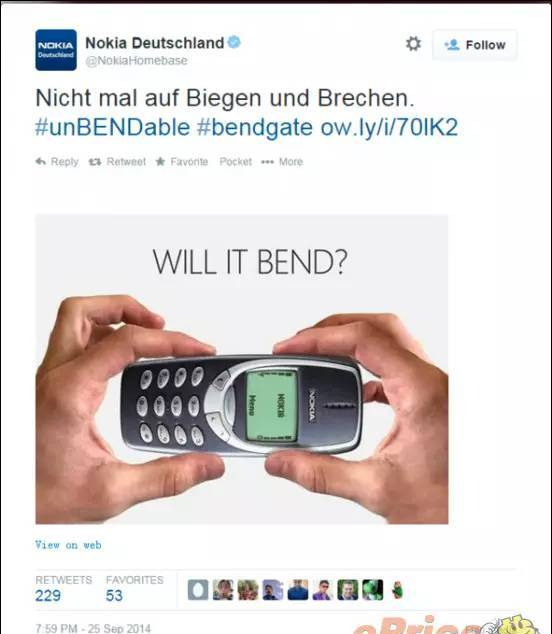The image size is (552, 634).
Task: Click the Retweet arrows icon
Action: 95,162
